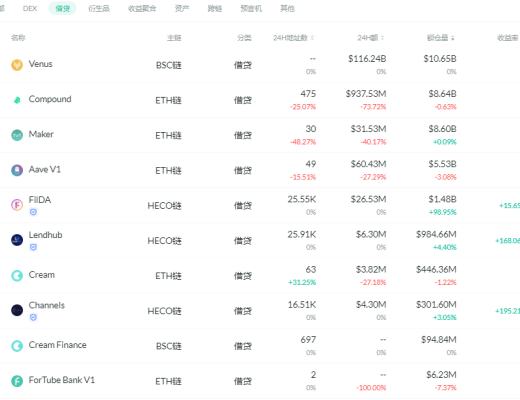Open the 衍生品 tab
The width and height of the screenshot is (520, 400).
(x=99, y=8)
